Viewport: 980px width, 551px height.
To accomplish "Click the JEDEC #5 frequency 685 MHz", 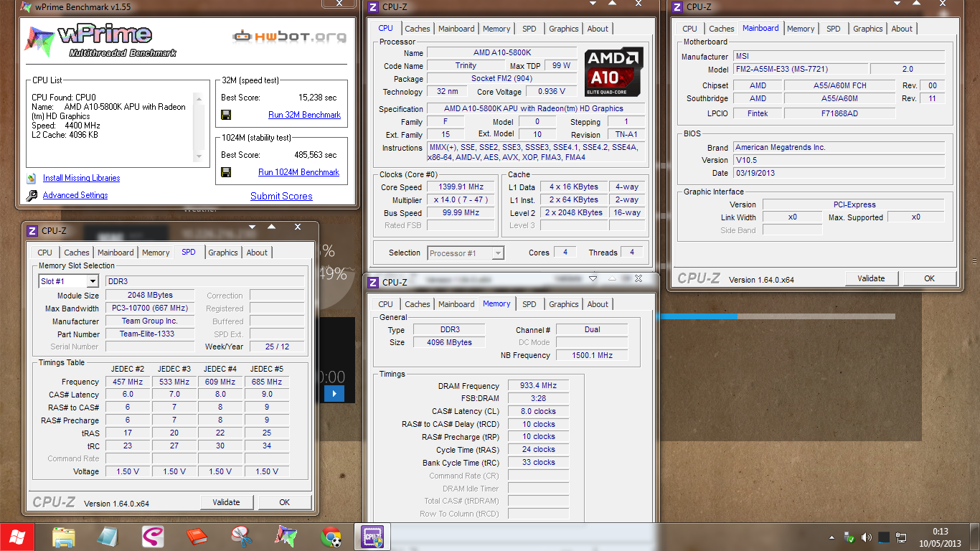I will 267,382.
